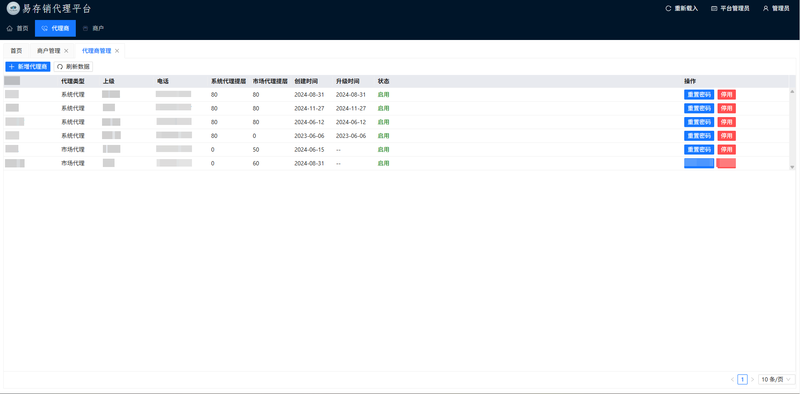Select 代理商 in the top navigation

tap(55, 29)
